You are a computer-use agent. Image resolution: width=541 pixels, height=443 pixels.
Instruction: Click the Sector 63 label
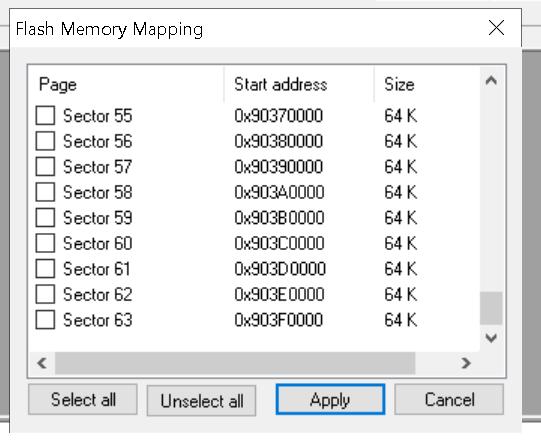(98, 320)
